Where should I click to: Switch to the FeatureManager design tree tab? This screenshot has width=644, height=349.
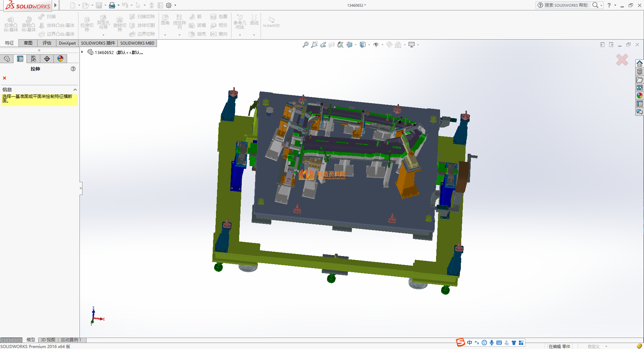pyautogui.click(x=7, y=59)
